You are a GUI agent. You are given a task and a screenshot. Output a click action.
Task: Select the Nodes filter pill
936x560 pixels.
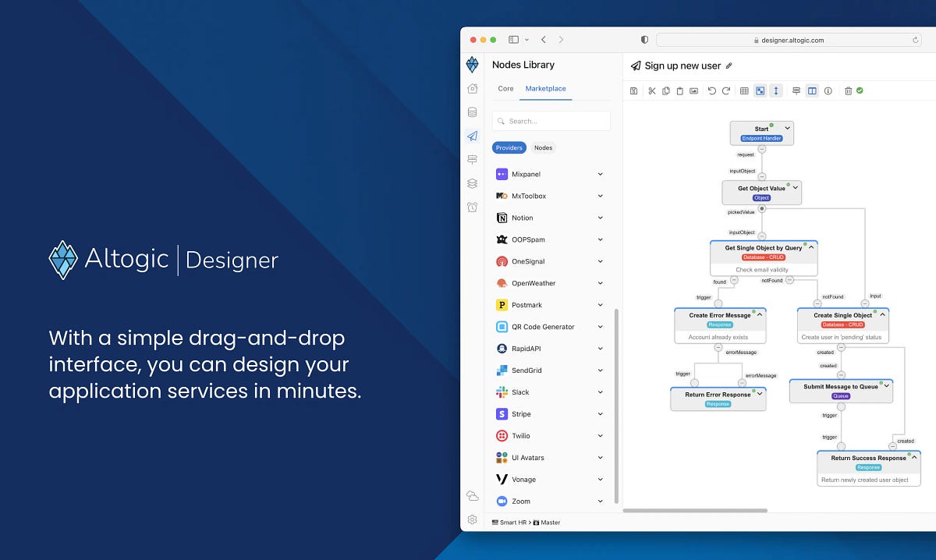pos(543,147)
